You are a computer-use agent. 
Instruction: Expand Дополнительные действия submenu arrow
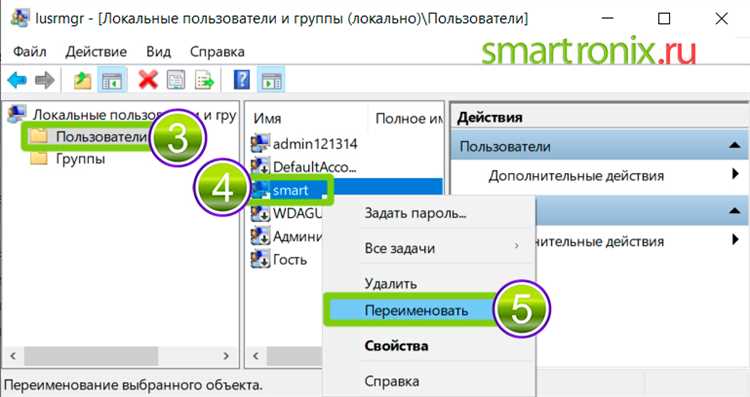coord(736,174)
